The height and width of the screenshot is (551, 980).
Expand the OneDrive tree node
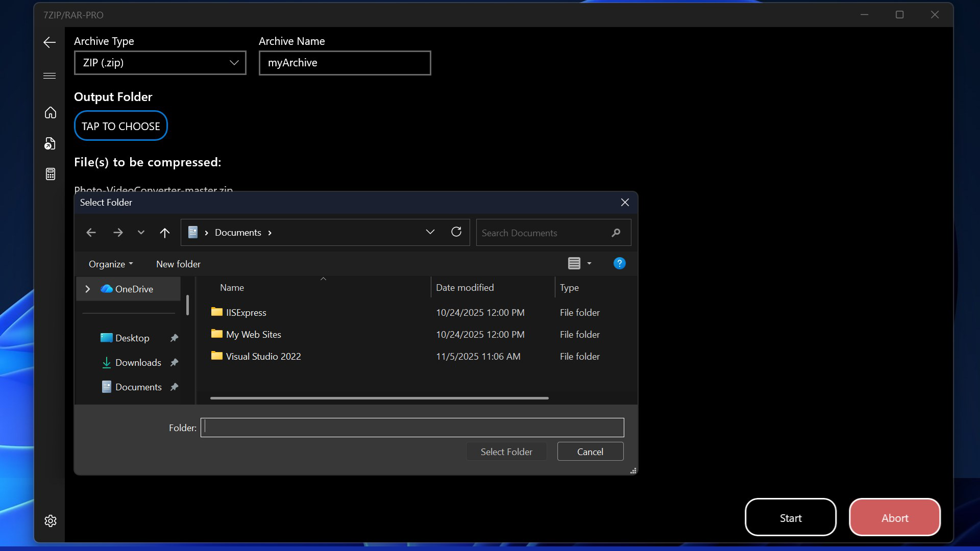click(x=87, y=289)
